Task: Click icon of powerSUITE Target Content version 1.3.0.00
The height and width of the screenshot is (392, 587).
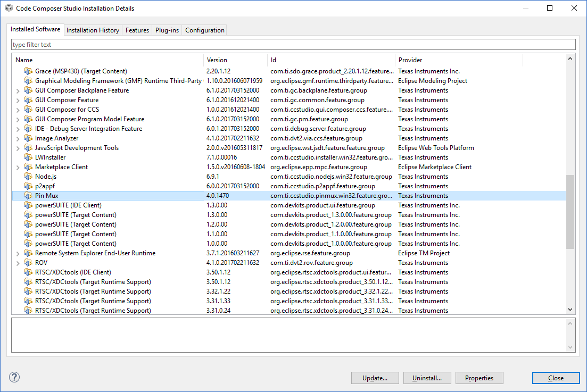Action: [x=28, y=215]
